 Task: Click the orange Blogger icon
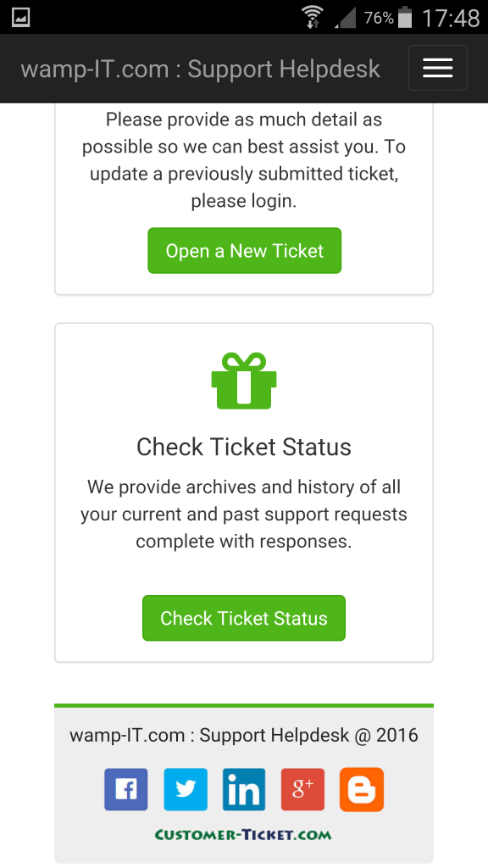click(361, 788)
